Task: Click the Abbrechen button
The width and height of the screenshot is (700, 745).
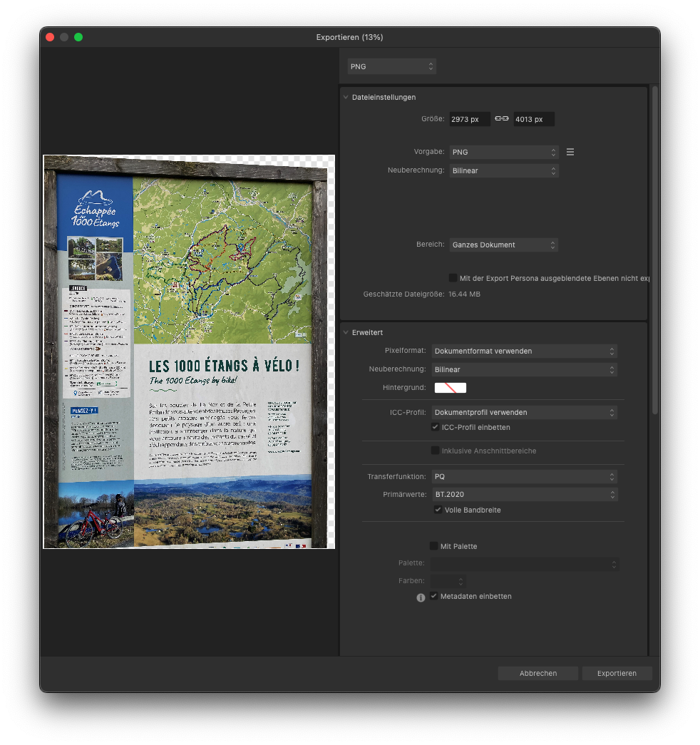Action: click(x=538, y=673)
